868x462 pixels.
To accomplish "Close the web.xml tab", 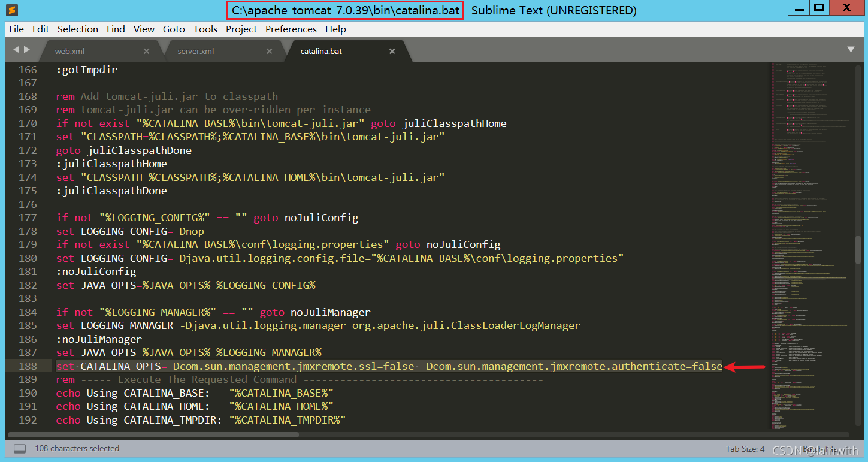I will pyautogui.click(x=146, y=52).
